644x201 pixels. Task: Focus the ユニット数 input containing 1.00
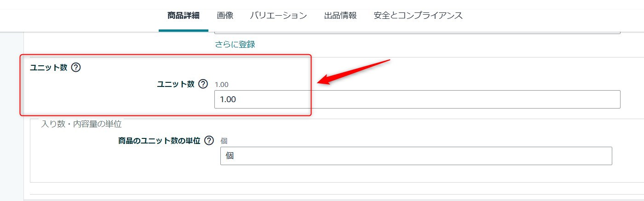pos(417,99)
